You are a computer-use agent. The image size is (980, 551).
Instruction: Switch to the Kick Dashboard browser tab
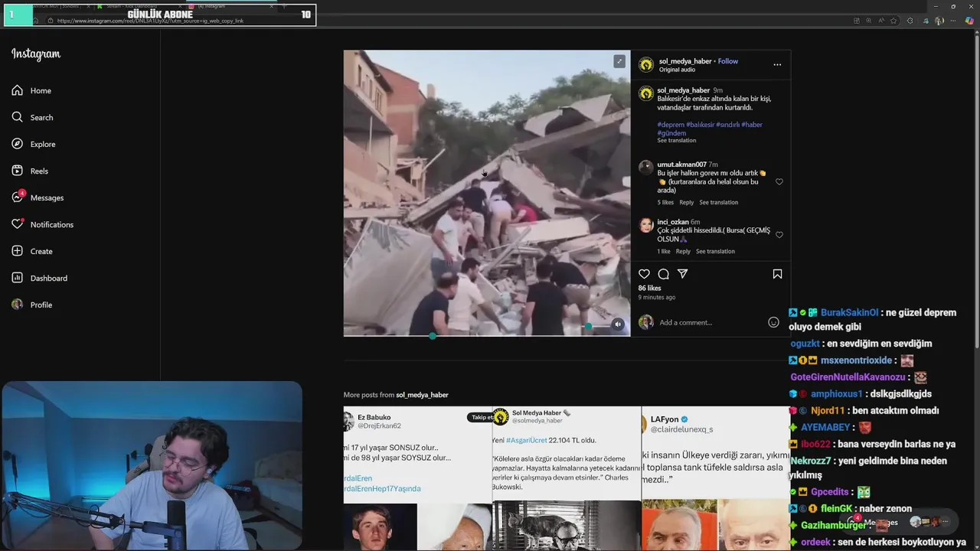point(138,6)
